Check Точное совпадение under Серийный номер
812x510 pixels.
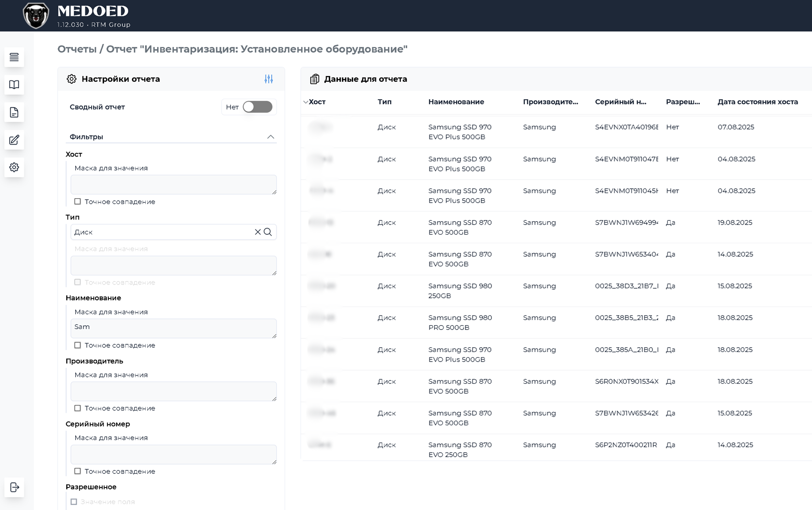[x=78, y=471]
